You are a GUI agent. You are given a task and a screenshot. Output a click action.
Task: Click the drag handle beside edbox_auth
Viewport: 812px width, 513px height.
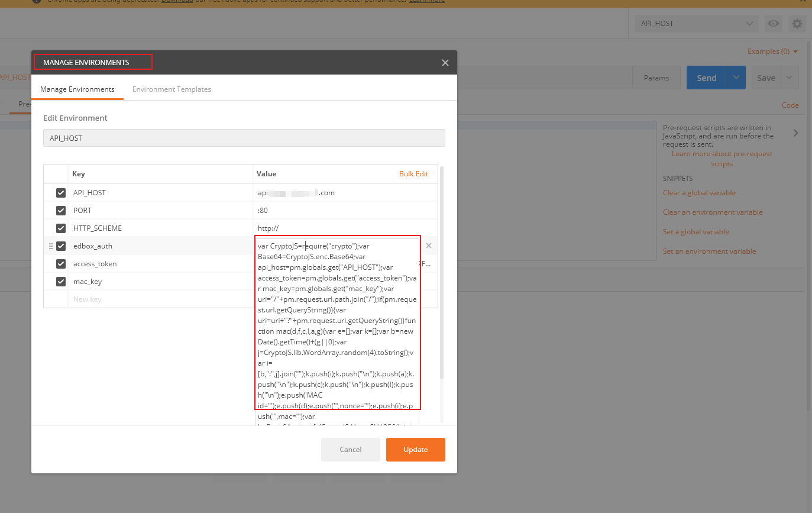[x=52, y=246]
